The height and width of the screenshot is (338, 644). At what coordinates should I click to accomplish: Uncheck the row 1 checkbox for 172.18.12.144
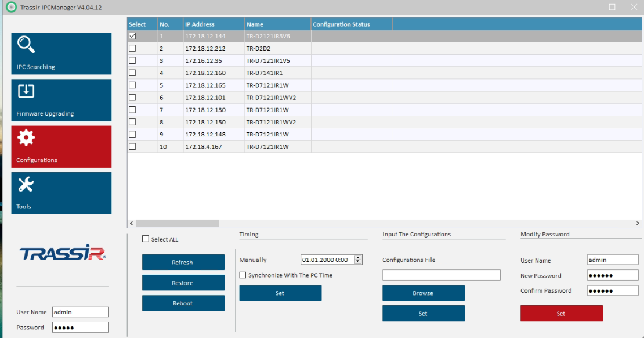coord(132,36)
